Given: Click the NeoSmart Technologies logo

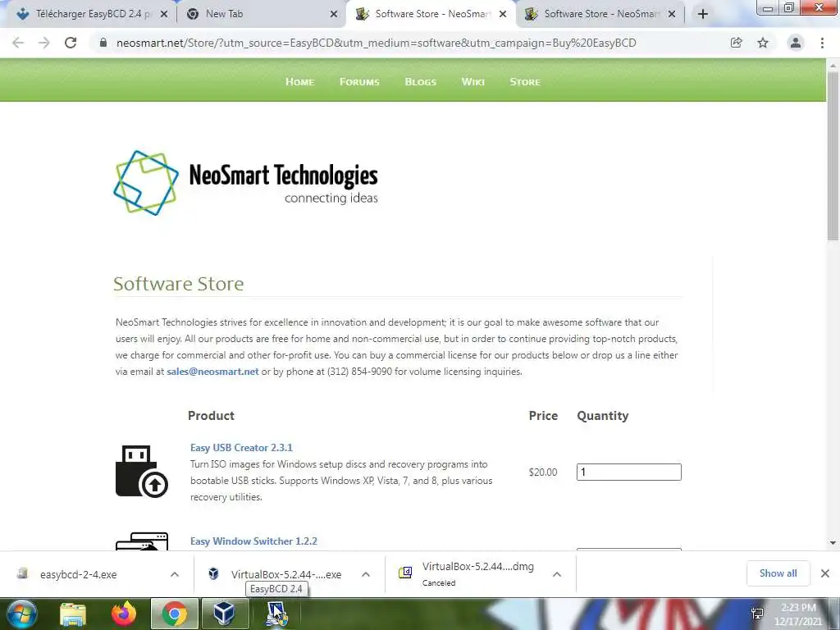Looking at the screenshot, I should click(x=246, y=183).
